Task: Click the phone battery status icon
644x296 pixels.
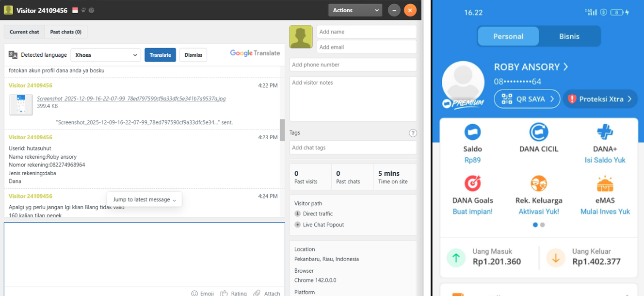Action: tap(617, 12)
